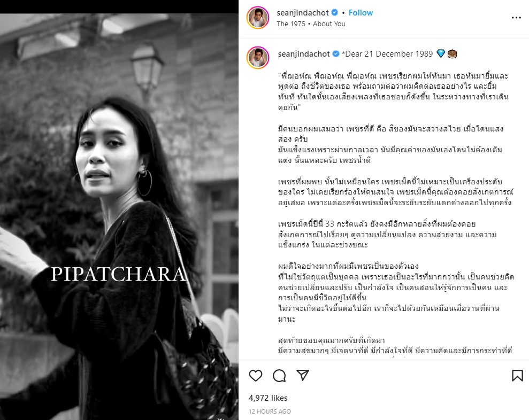
Task: Click the Dear 21 December 1989 caption text
Action: click(387, 54)
